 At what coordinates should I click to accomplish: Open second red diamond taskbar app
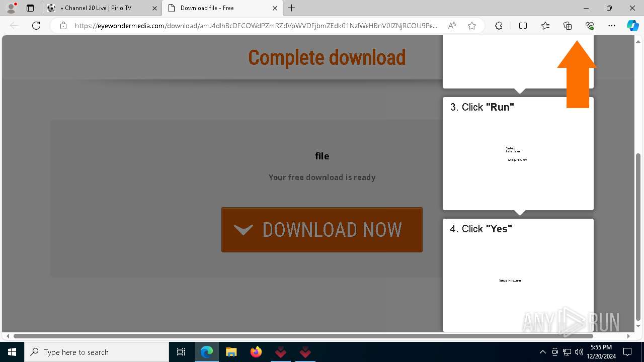(x=305, y=352)
